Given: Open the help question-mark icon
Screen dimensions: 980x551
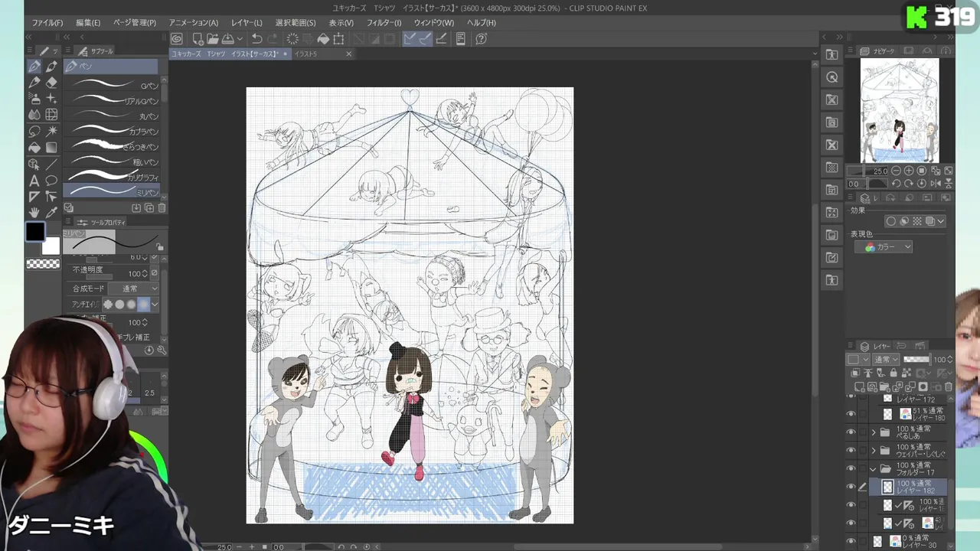Looking at the screenshot, I should click(481, 39).
